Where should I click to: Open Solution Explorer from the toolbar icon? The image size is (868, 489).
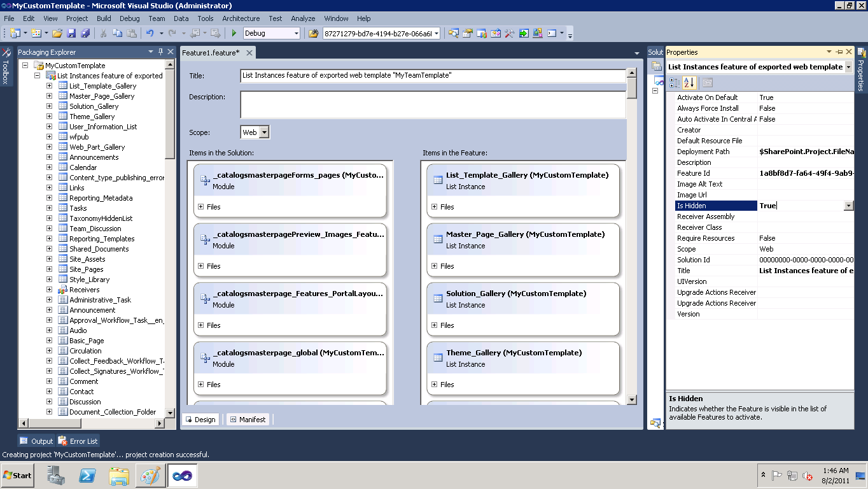pyautogui.click(x=454, y=33)
